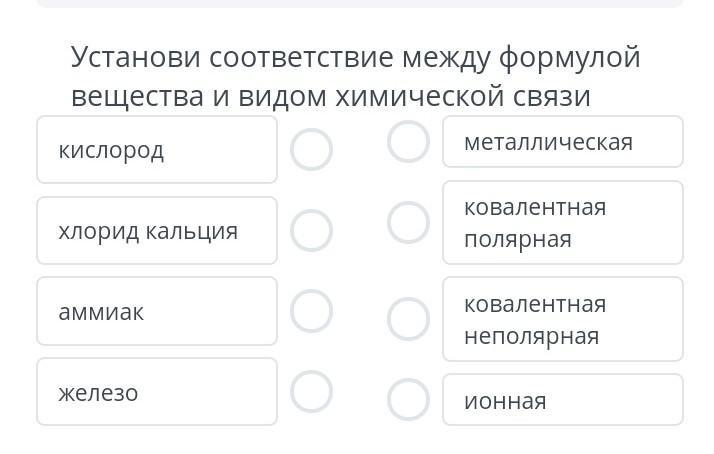714x454 pixels.
Task: Click the хлорид кальция answer box
Action: click(157, 230)
